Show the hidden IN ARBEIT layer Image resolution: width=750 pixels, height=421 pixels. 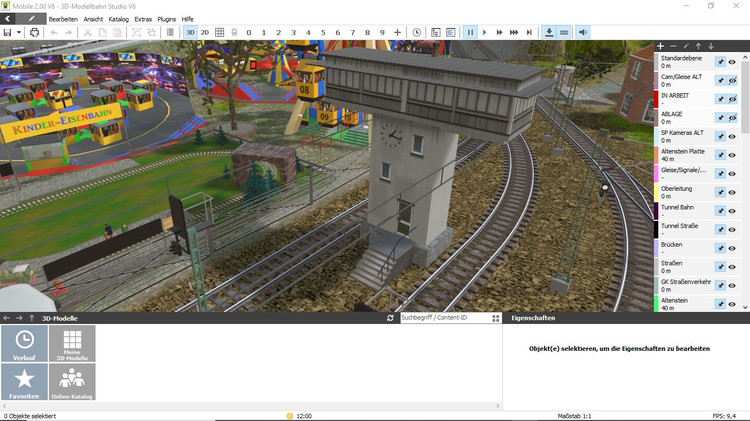(732, 99)
